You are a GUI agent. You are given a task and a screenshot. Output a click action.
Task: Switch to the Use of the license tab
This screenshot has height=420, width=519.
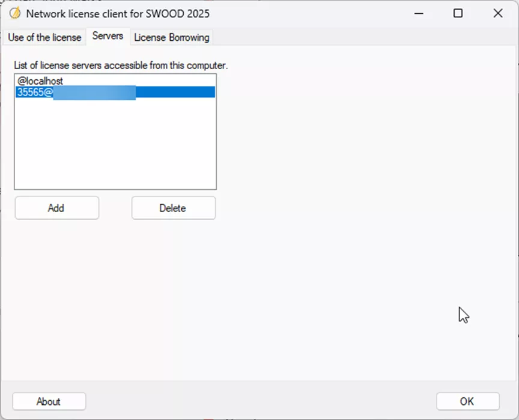44,37
